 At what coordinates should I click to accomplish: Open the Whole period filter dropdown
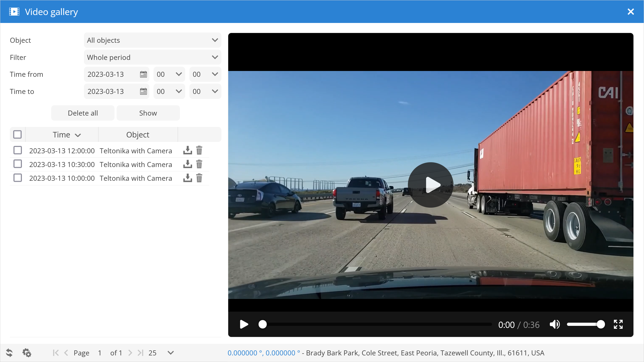click(x=152, y=58)
